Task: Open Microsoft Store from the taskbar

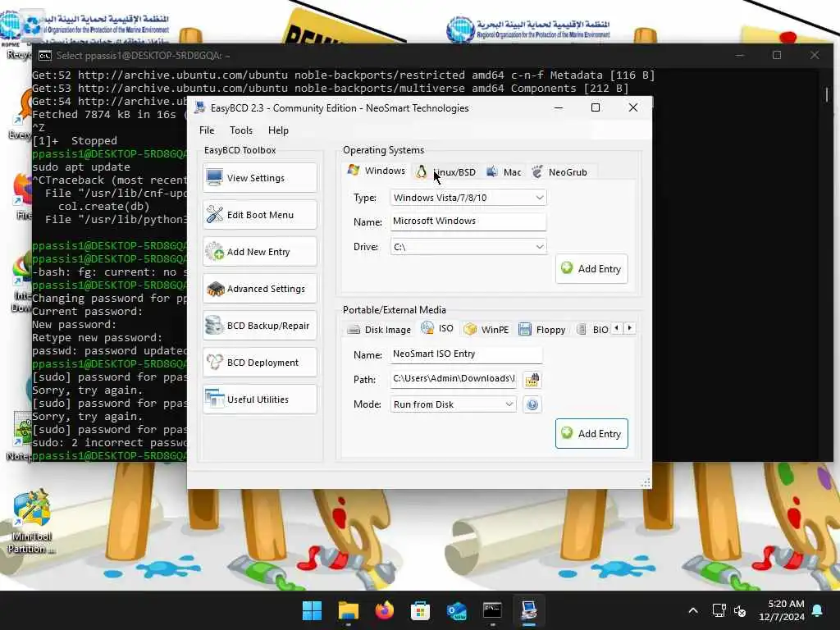Action: click(x=421, y=610)
